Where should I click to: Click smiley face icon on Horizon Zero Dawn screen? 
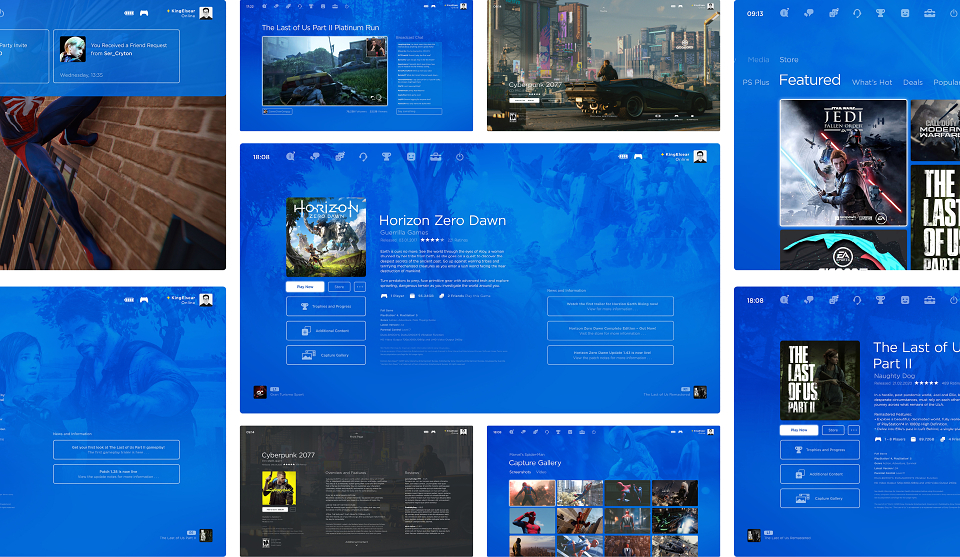click(x=411, y=157)
